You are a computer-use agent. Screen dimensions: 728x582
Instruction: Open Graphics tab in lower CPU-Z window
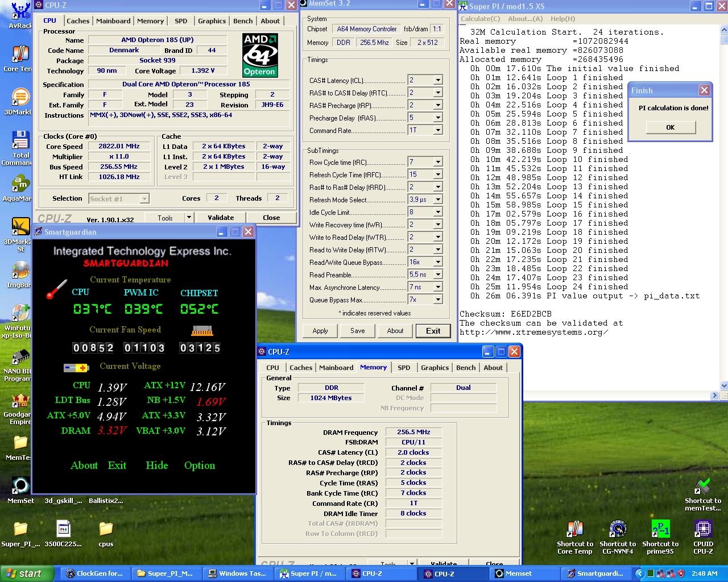435,368
